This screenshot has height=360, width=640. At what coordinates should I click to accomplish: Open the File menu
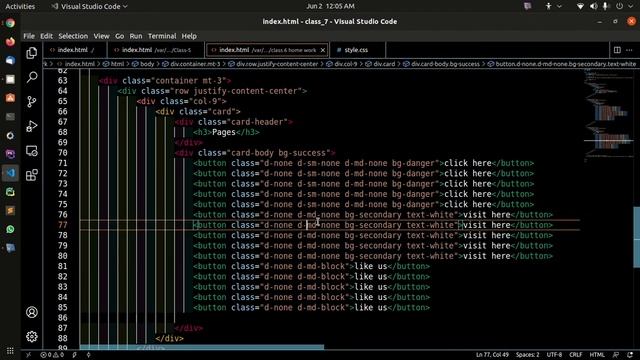click(x=29, y=36)
